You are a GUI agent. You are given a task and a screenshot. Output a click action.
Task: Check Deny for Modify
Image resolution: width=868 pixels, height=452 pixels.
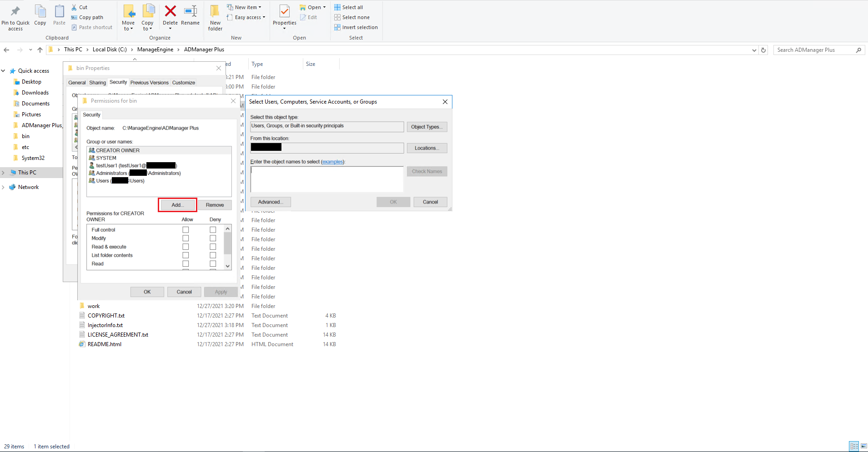(213, 238)
